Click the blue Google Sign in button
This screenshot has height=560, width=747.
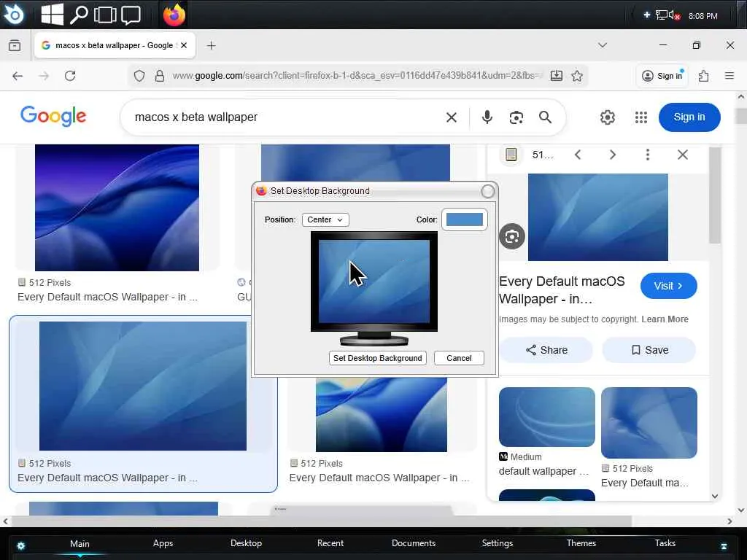click(689, 117)
